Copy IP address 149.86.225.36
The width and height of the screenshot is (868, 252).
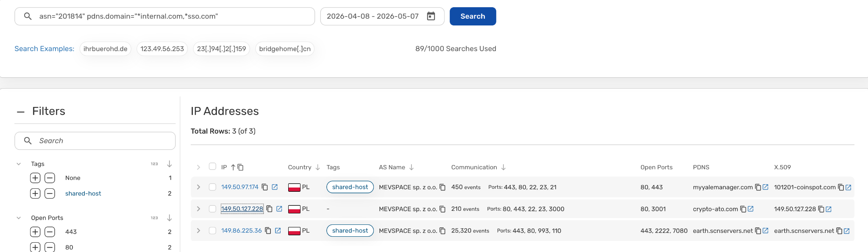click(x=268, y=231)
